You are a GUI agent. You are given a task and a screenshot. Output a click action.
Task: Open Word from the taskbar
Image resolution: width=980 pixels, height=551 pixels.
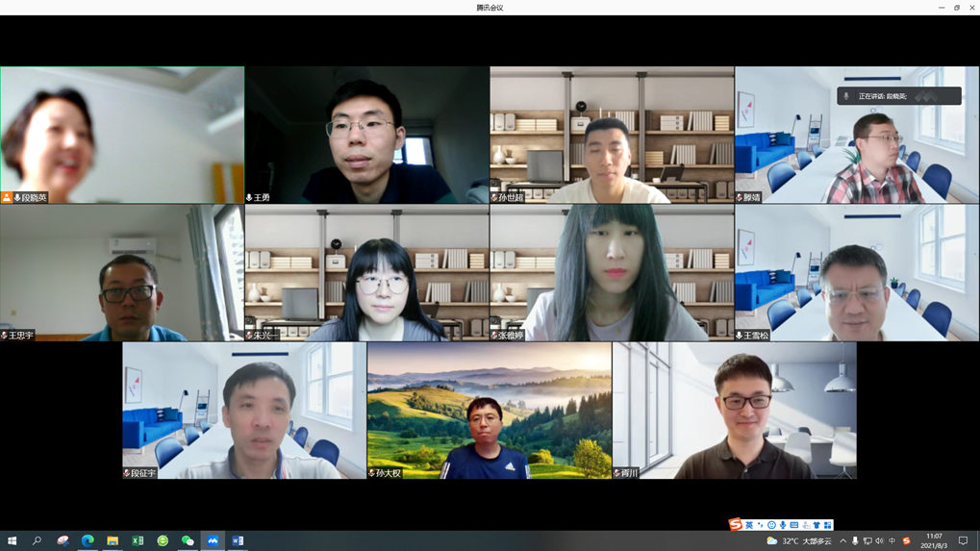point(238,541)
